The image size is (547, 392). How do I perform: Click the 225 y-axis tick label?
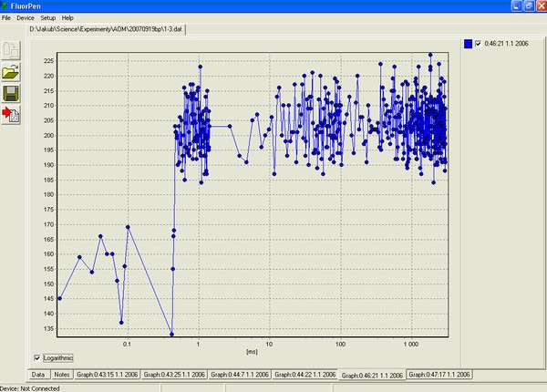click(x=48, y=61)
